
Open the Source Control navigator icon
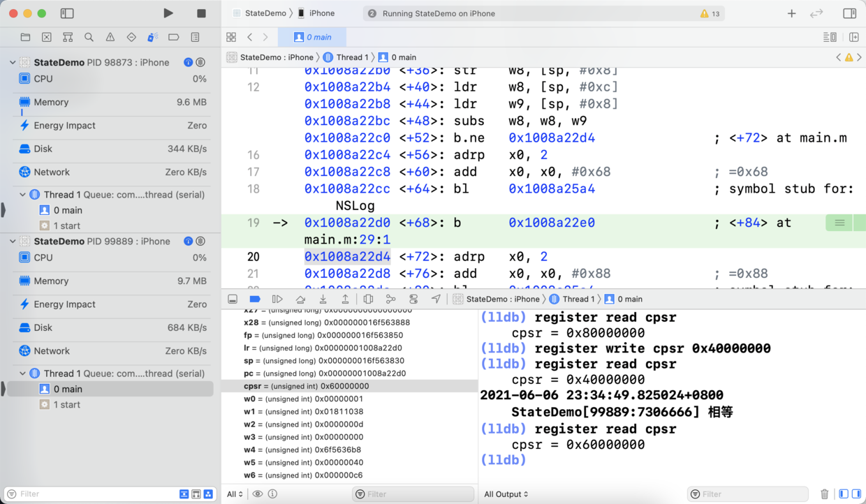coord(46,37)
